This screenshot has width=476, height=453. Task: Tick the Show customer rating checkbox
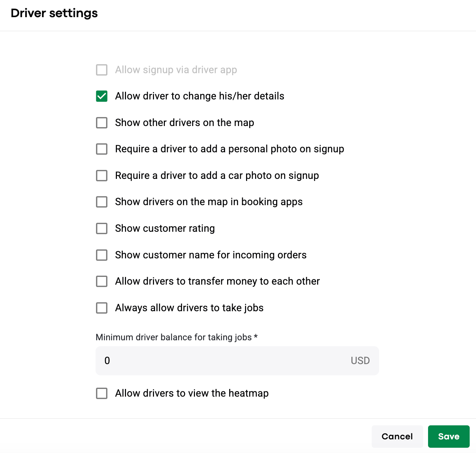coord(102,229)
